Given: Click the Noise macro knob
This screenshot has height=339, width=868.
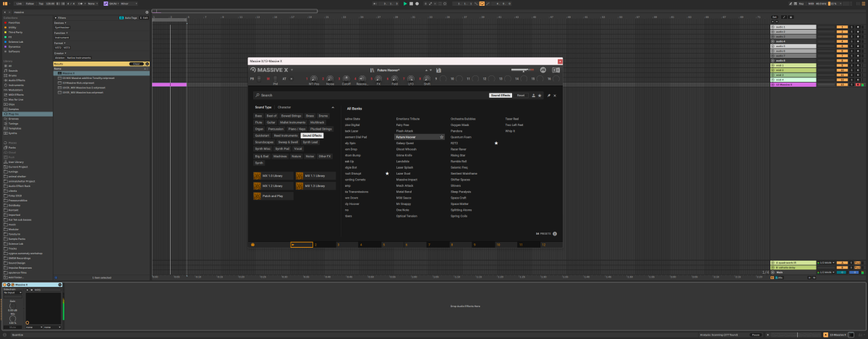Looking at the screenshot, I should coord(330,78).
